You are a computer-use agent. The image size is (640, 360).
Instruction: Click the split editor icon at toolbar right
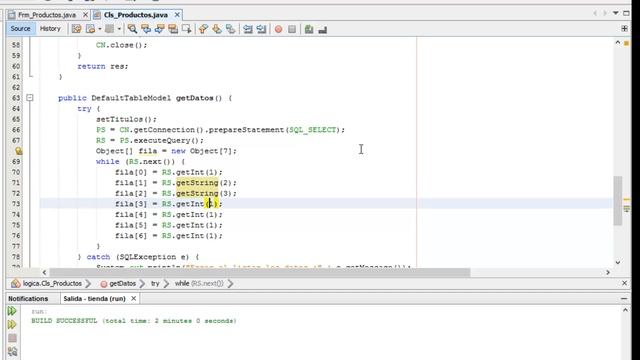click(x=624, y=29)
